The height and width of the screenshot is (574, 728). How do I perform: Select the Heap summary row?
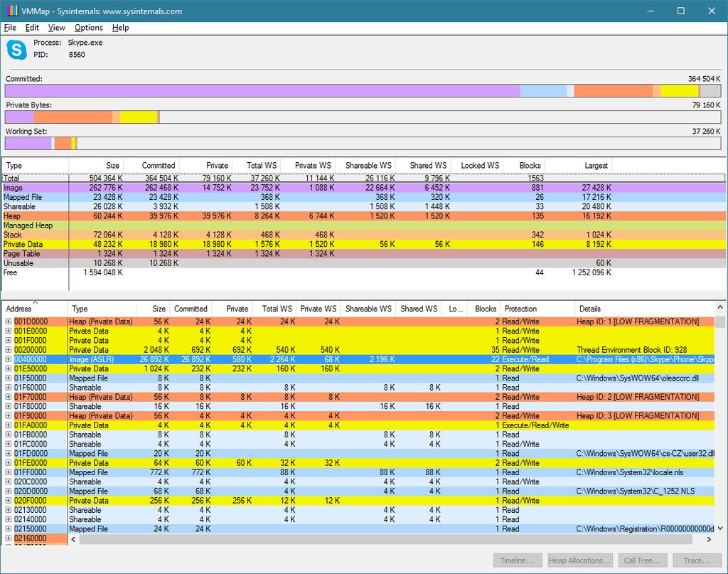click(x=364, y=216)
